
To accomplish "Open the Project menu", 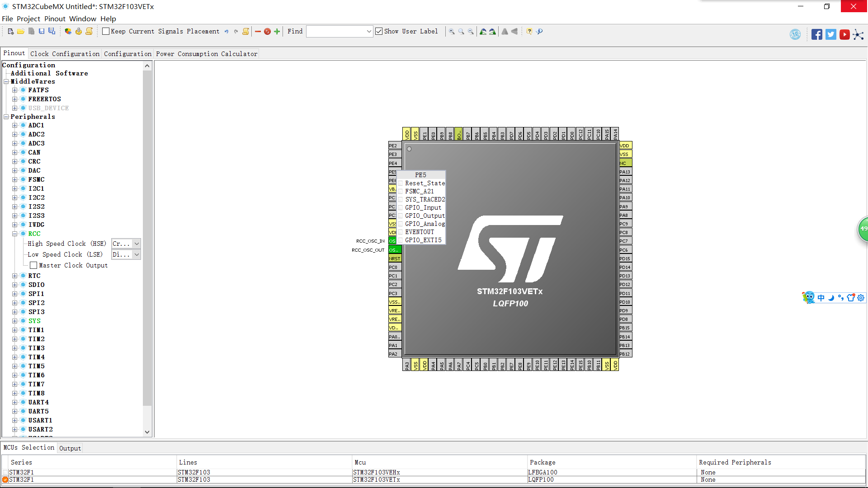I will click(28, 19).
